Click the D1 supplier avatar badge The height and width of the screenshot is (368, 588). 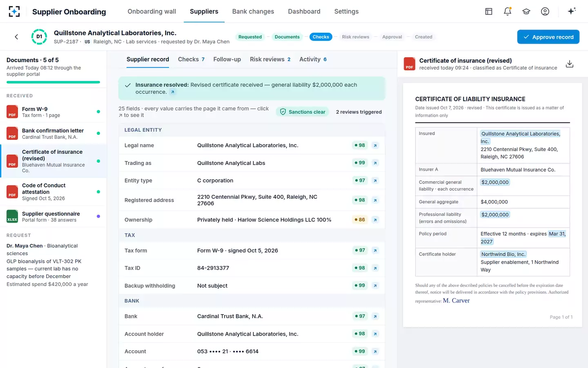pos(39,37)
